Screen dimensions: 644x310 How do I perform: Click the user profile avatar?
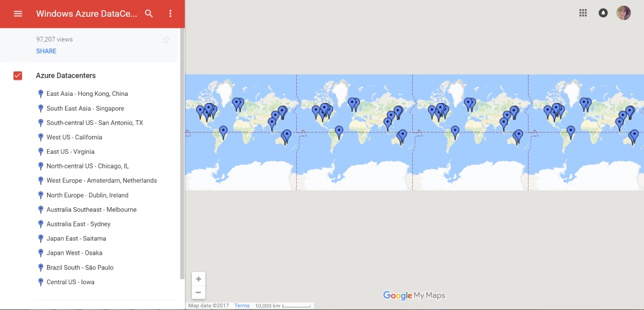tap(623, 13)
